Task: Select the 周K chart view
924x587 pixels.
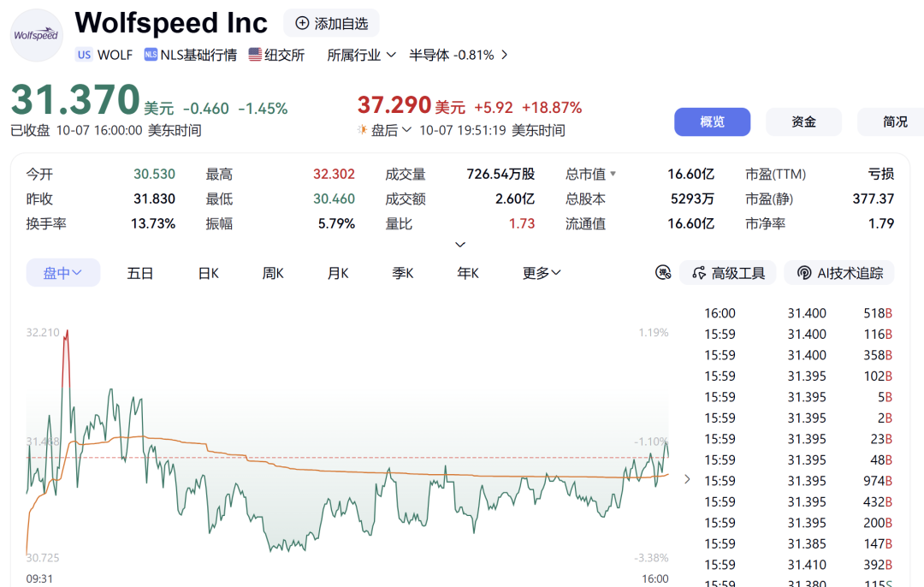Action: tap(273, 274)
